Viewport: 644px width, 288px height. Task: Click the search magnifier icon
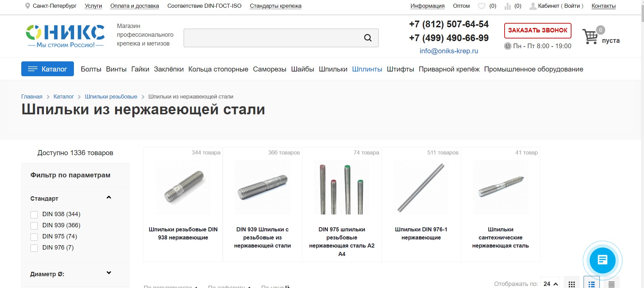[368, 38]
